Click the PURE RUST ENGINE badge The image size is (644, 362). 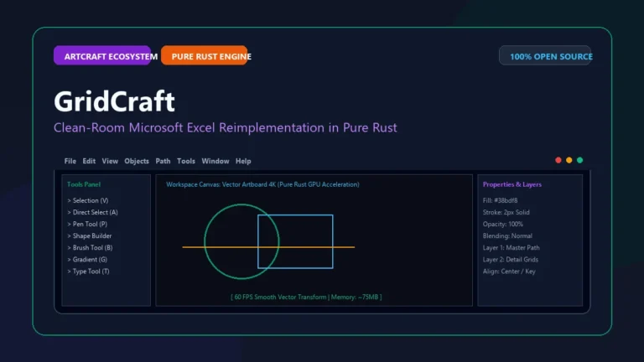coord(205,55)
